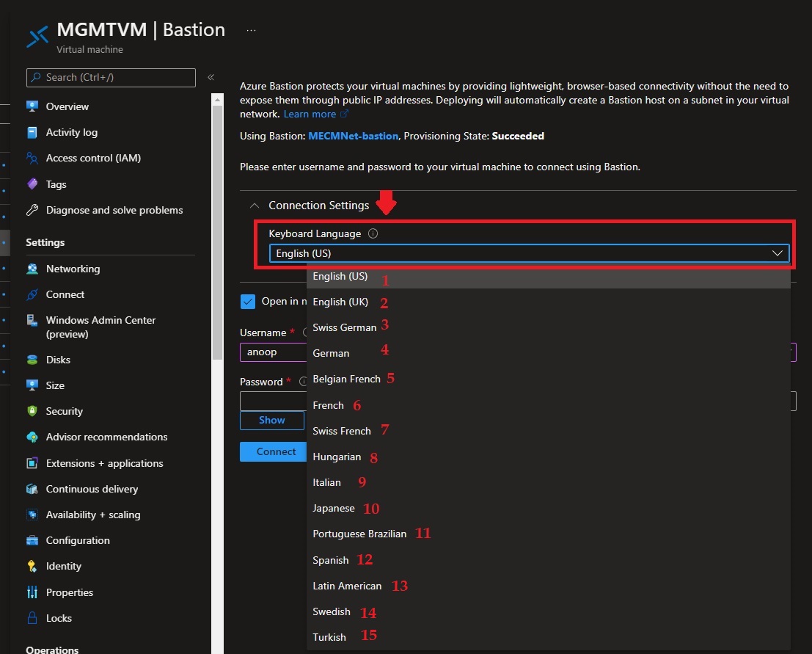This screenshot has height=654, width=812.
Task: Click the Connect icon in sidebar
Action: click(32, 294)
